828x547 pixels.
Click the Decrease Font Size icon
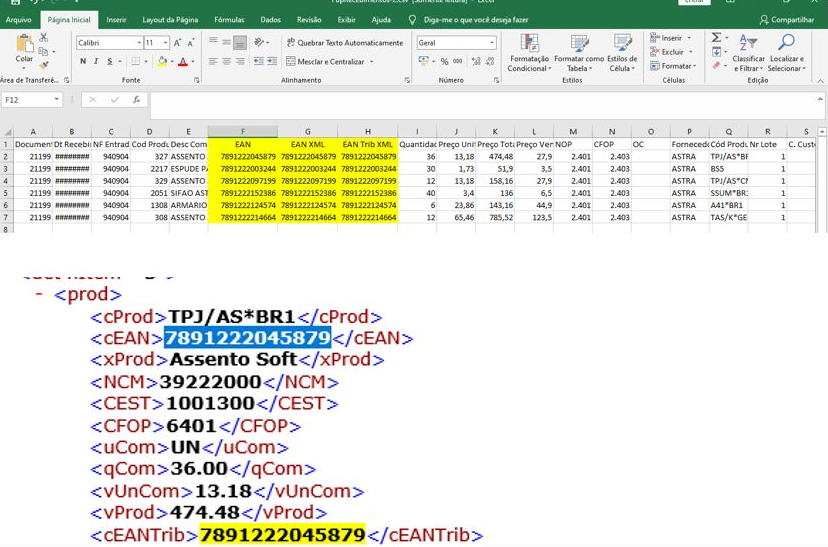point(191,43)
